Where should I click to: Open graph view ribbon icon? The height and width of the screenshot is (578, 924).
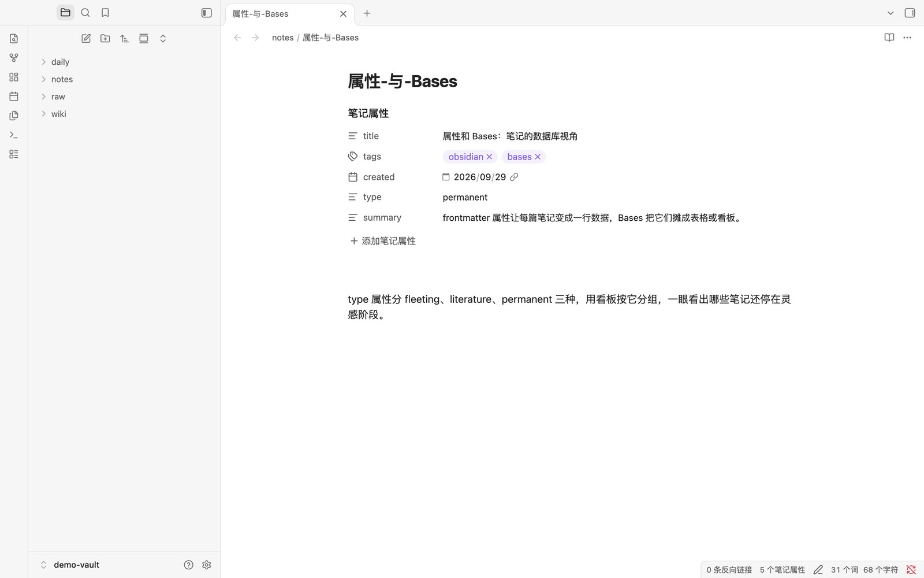14,58
